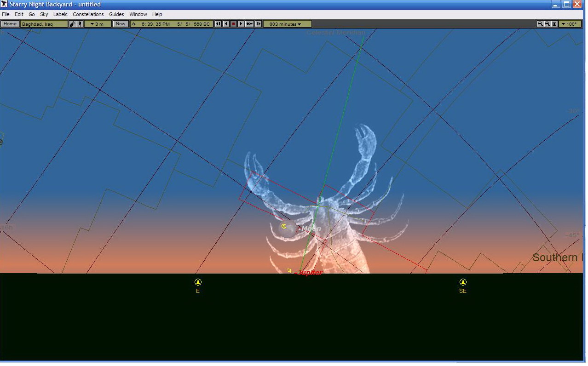Click the 568 BC year value
Viewport: 588px width, 366px height.
202,24
